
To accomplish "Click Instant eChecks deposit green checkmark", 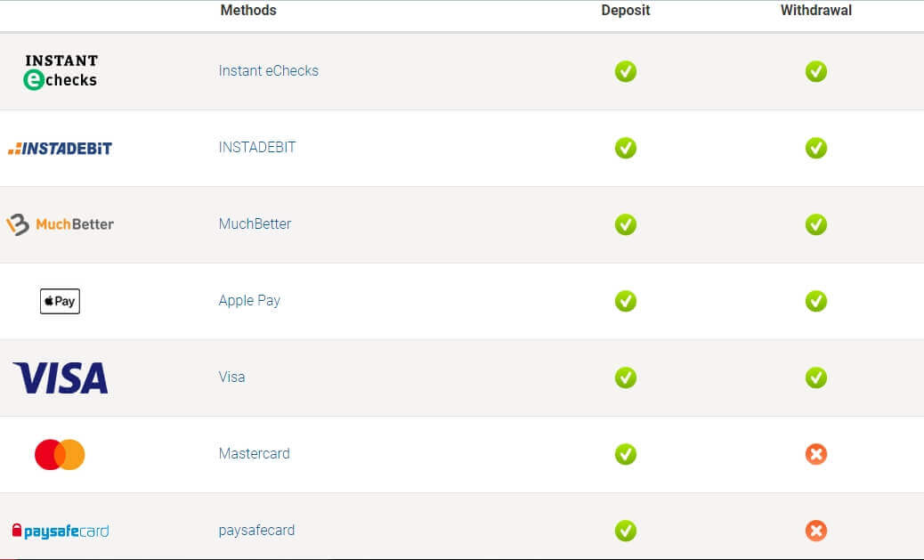I will coord(626,71).
